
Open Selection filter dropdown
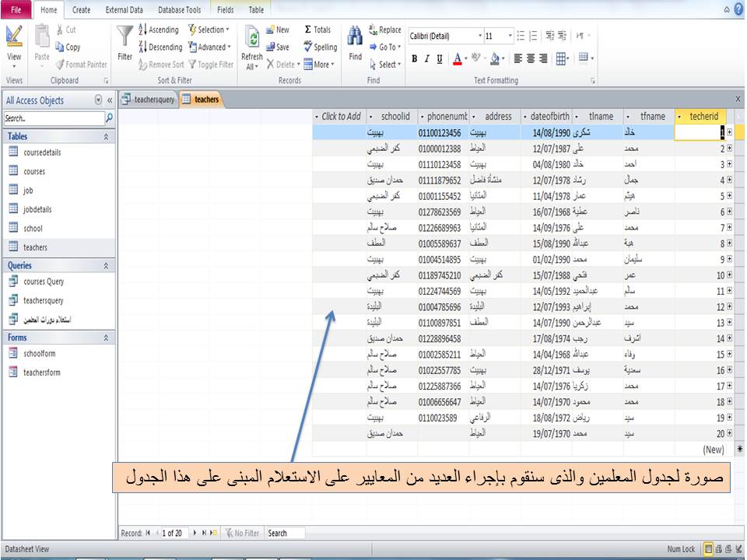click(x=209, y=30)
